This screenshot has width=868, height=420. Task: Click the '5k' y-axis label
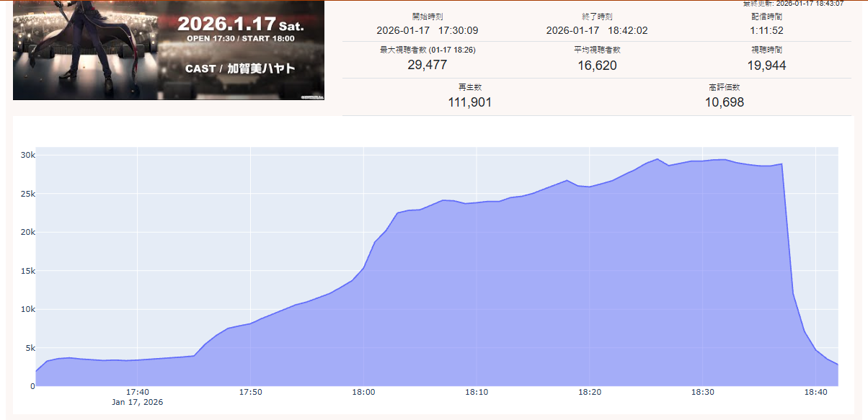pos(30,348)
